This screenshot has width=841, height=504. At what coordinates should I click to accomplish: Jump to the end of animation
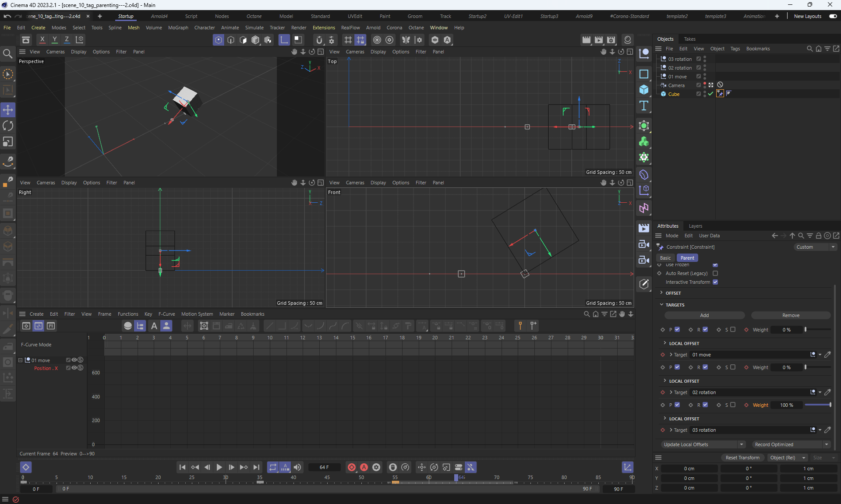point(256,467)
